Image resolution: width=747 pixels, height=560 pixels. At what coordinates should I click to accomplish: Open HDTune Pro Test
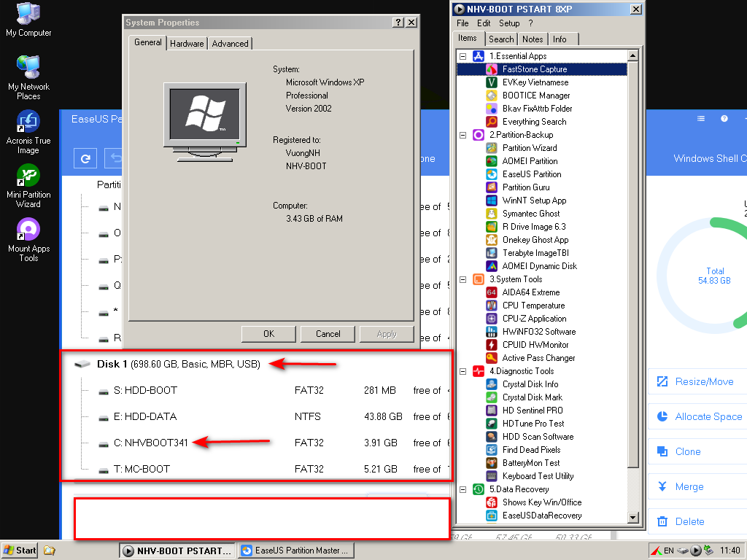(533, 424)
